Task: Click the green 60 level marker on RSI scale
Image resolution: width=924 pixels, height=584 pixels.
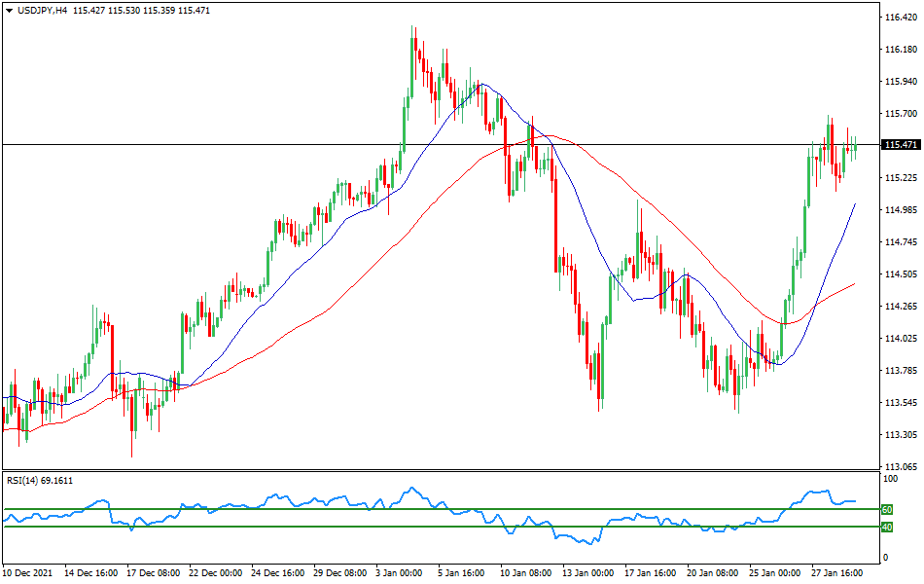Action: pos(886,508)
